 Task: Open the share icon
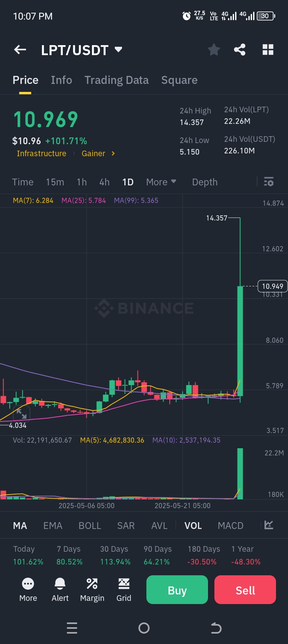pyautogui.click(x=240, y=50)
